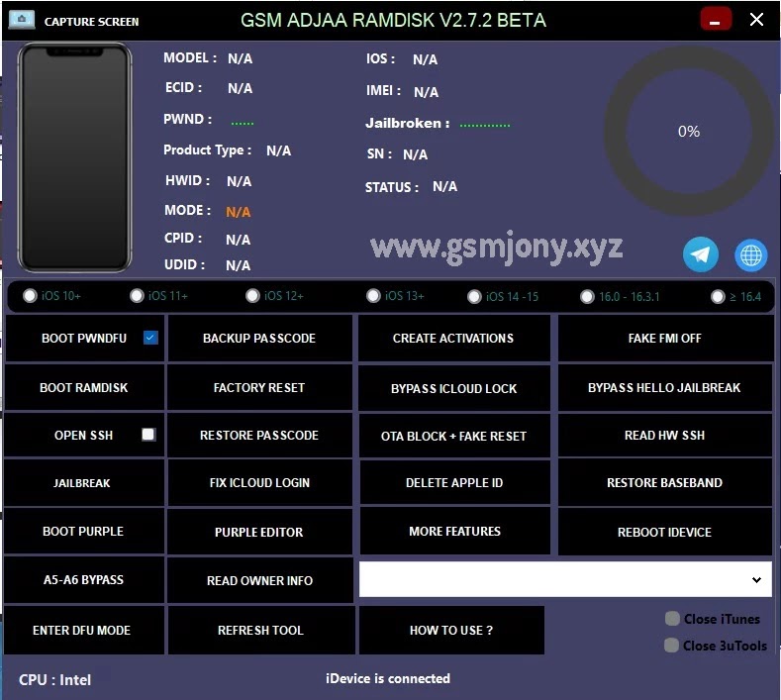781x700 pixels.
Task: Uncheck the Boot PWNDFU checkbox
Action: (150, 338)
